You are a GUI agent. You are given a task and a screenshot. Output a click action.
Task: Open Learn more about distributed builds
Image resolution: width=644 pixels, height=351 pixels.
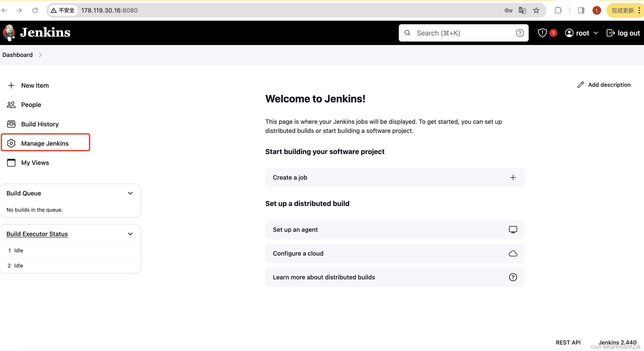coord(395,277)
